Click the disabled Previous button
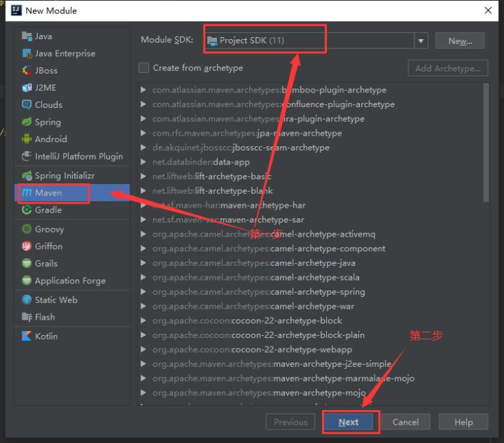Image resolution: width=504 pixels, height=443 pixels. pyautogui.click(x=290, y=422)
